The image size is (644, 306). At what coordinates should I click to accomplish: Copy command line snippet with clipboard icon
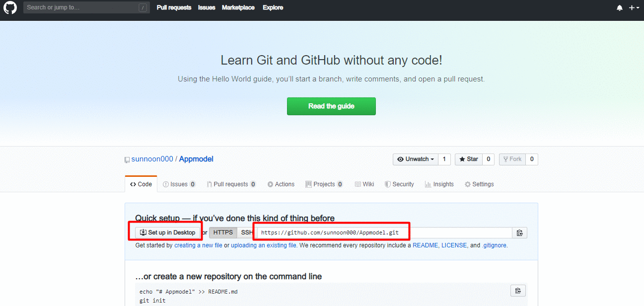pyautogui.click(x=518, y=291)
